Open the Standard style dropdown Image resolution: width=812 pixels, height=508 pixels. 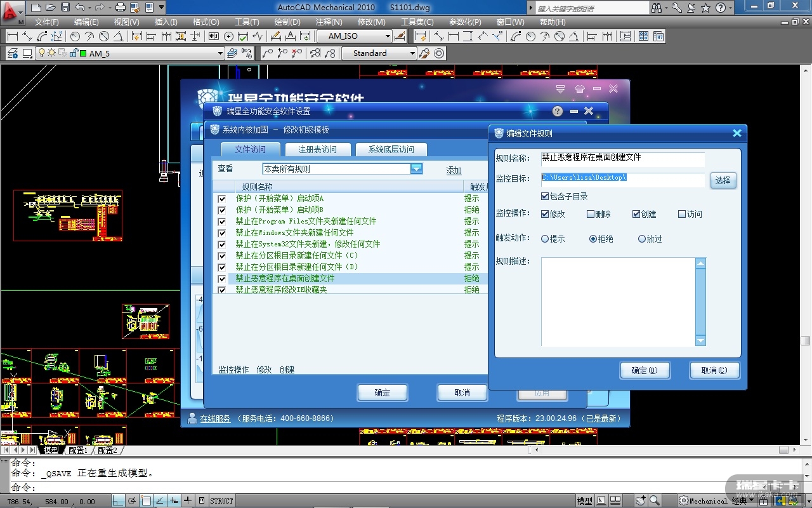[412, 53]
